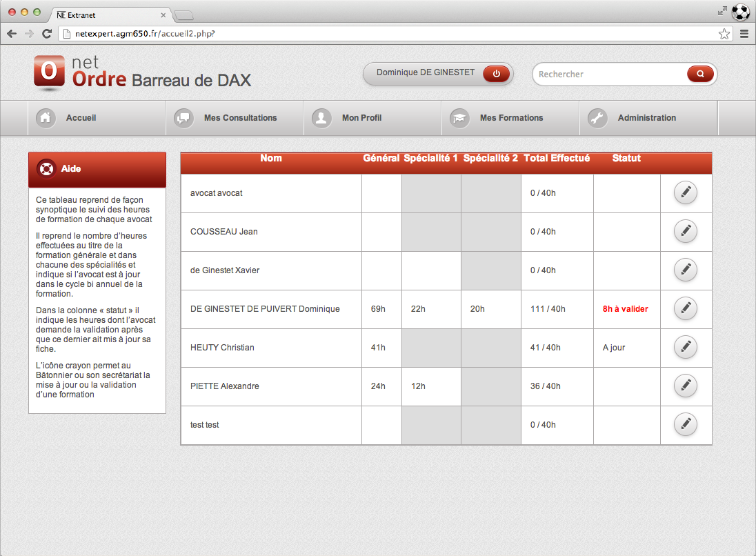Open the edit pencil for test test

tap(685, 425)
